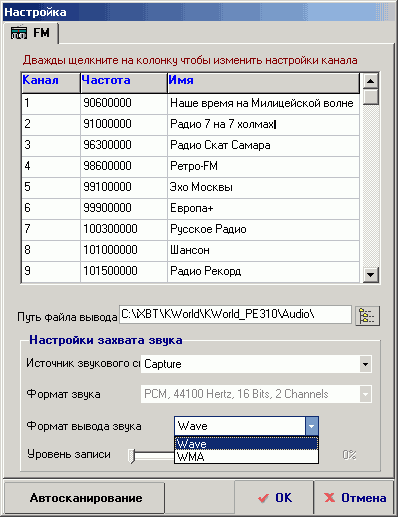
Task: Select the name cell Радио Скат Самара
Action: (263, 146)
